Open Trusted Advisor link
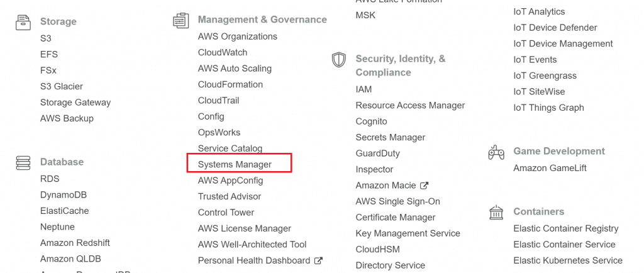Screen dimensions: 644x273 (230, 196)
